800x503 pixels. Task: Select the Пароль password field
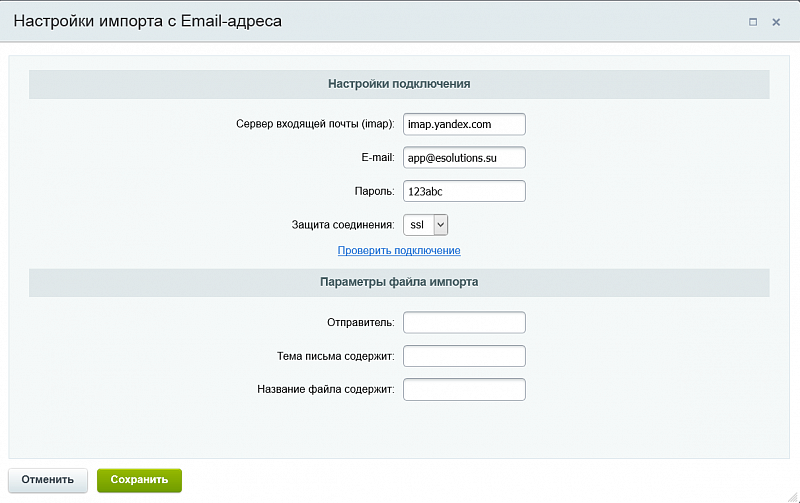click(x=464, y=191)
